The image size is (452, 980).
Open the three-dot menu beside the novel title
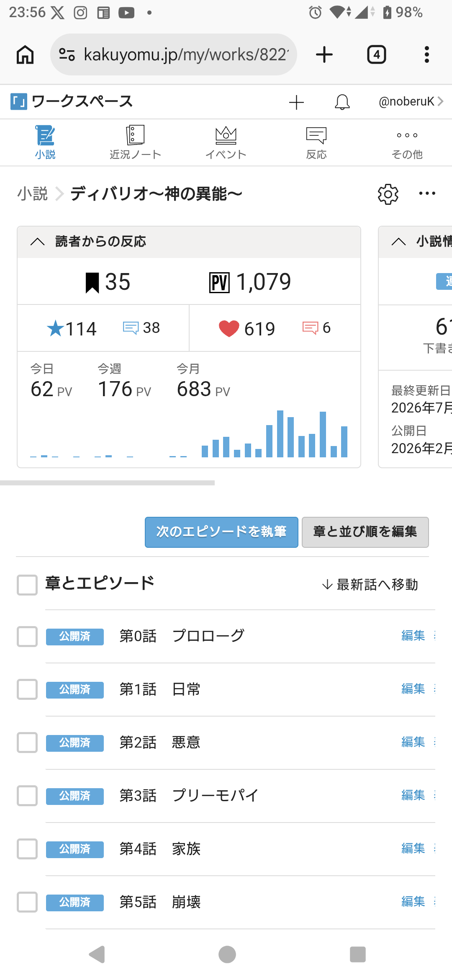pyautogui.click(x=427, y=193)
